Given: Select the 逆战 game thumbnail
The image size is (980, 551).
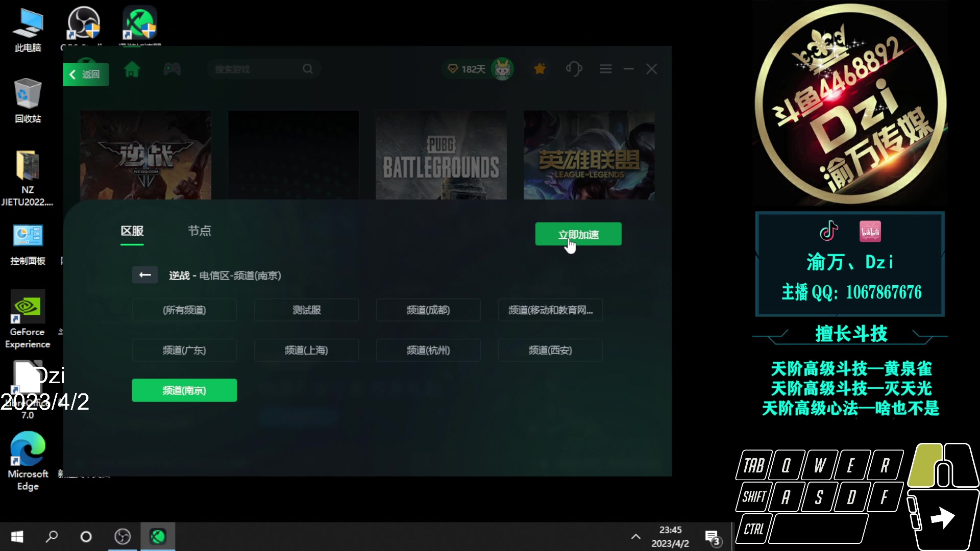Looking at the screenshot, I should click(145, 155).
